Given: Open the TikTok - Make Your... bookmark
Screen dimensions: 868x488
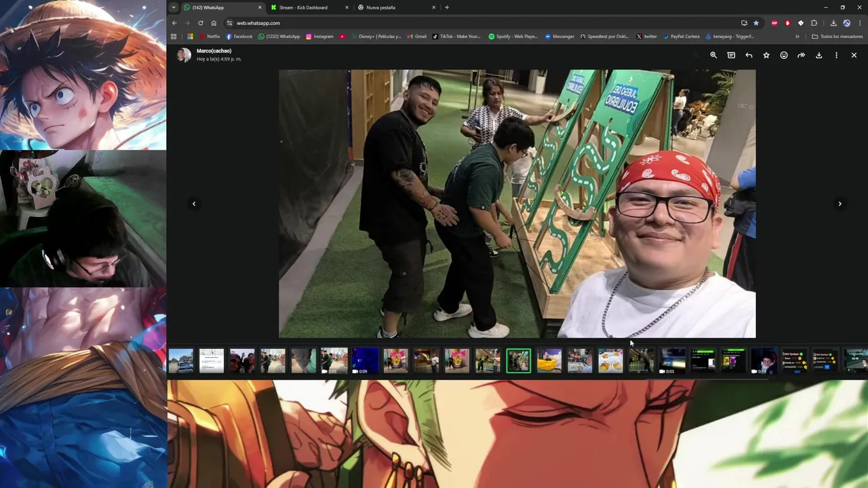Looking at the screenshot, I should pos(457,37).
